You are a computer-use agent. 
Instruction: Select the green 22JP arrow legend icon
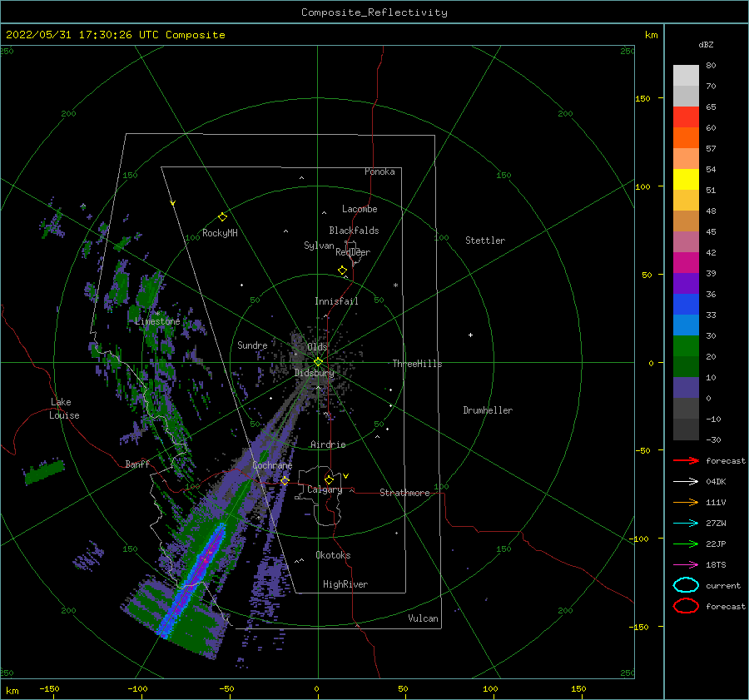pyautogui.click(x=686, y=544)
